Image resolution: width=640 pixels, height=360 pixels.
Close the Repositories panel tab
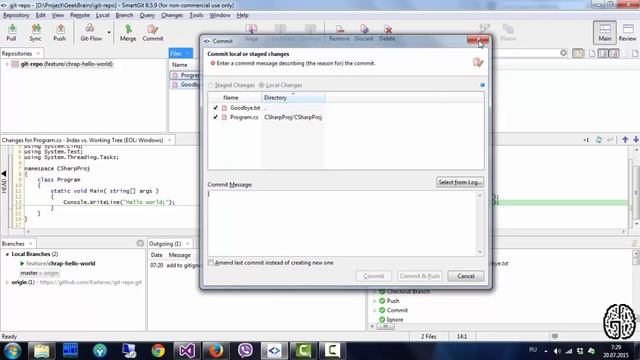pyautogui.click(x=38, y=53)
